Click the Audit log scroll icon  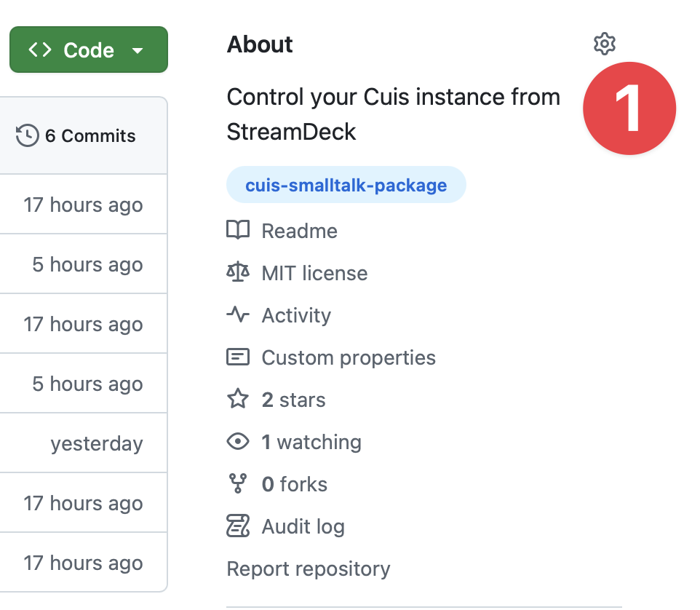(x=238, y=526)
